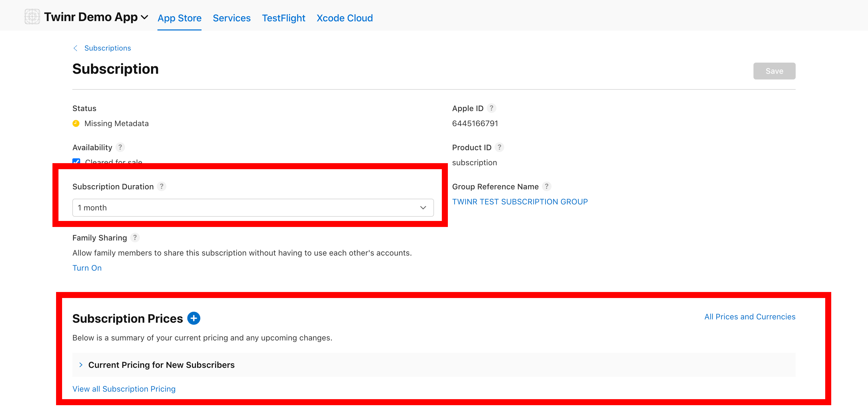This screenshot has width=868, height=413.
Task: Click the back chevron beside Subscriptions
Action: click(75, 48)
